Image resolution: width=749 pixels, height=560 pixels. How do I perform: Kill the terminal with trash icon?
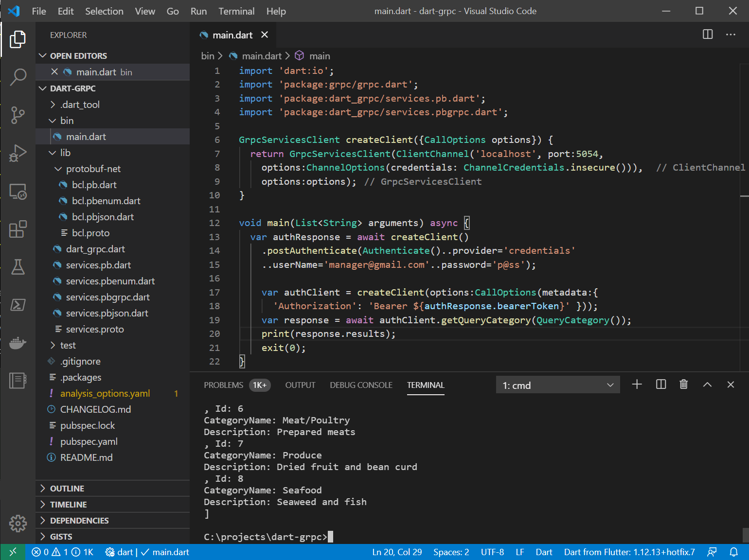pyautogui.click(x=683, y=385)
